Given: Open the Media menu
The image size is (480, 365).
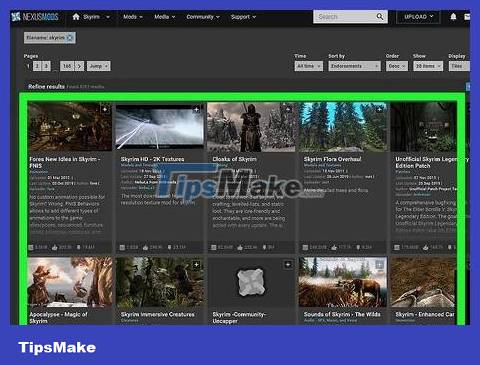Looking at the screenshot, I should point(164,17).
